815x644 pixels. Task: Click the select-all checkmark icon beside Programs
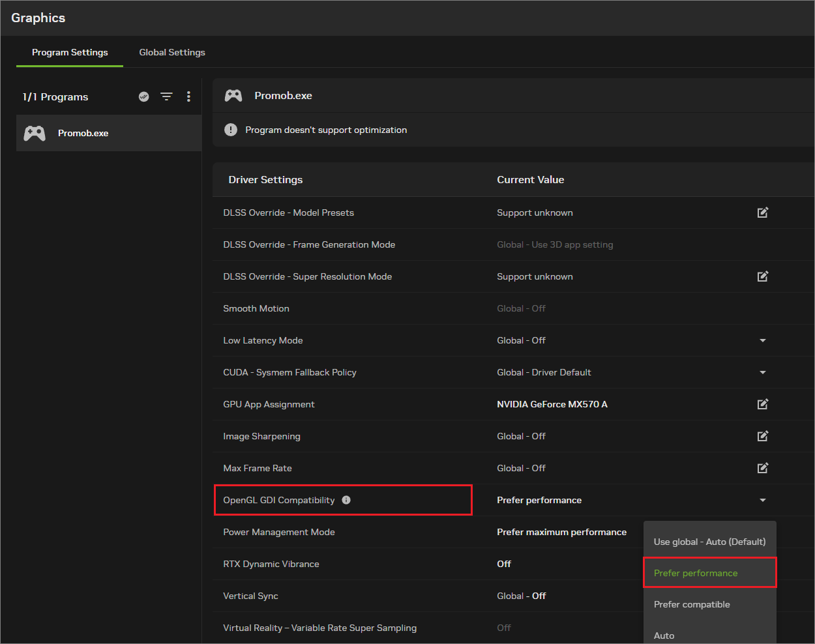[x=144, y=96]
